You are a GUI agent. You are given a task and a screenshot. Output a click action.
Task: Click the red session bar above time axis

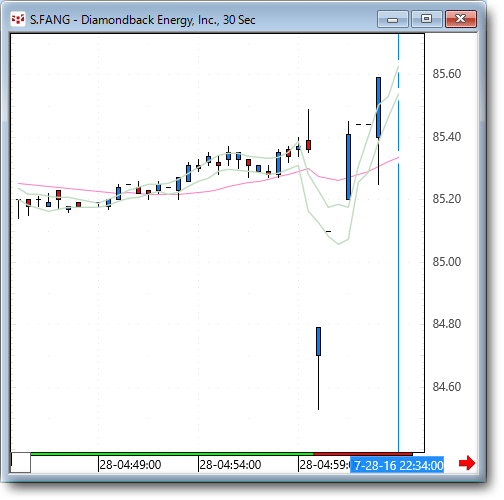(363, 454)
